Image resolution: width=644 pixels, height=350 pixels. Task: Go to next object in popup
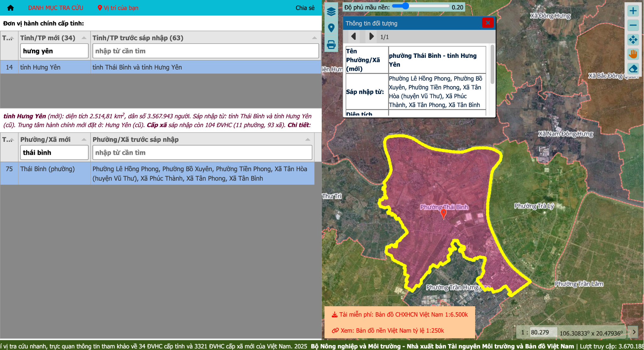click(371, 36)
